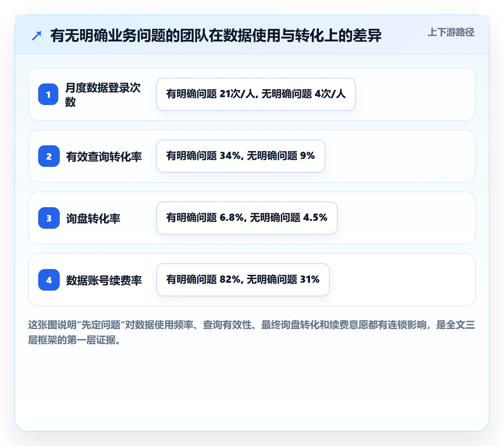Click the blue arrow icon beside the title

coord(37,36)
